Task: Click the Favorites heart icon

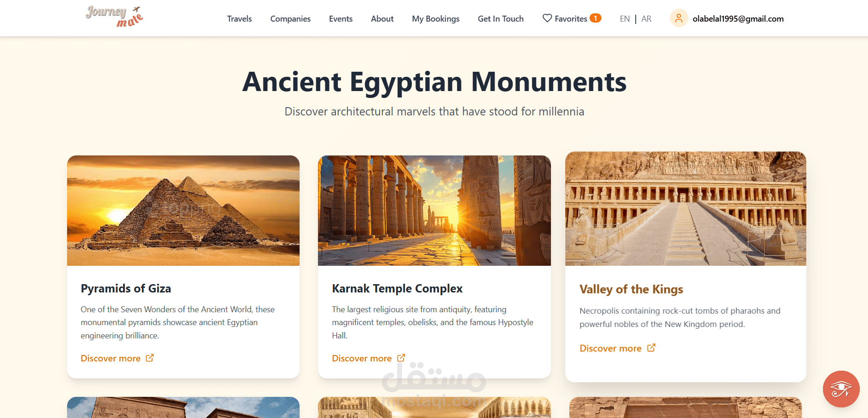Action: click(547, 18)
